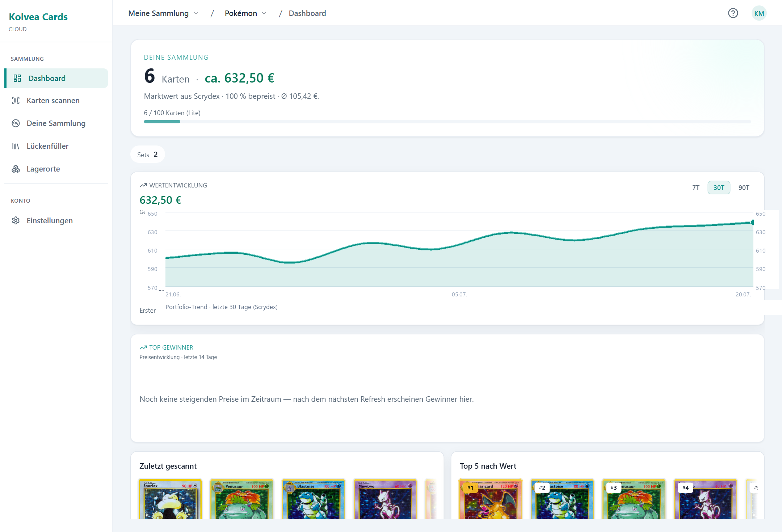Expand the Meine Sammlung dropdown chevron
Screen dimensions: 782x532
coord(196,13)
